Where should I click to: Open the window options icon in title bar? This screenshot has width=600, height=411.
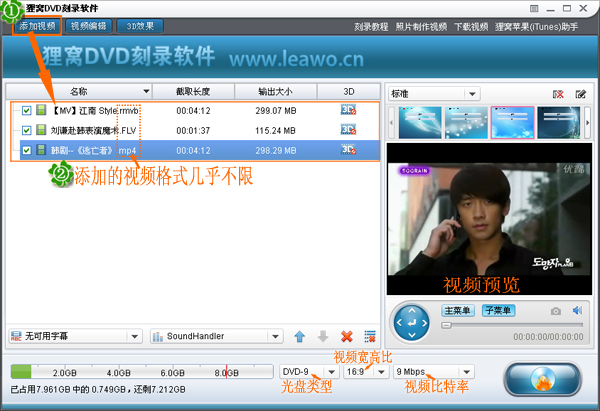click(x=534, y=8)
